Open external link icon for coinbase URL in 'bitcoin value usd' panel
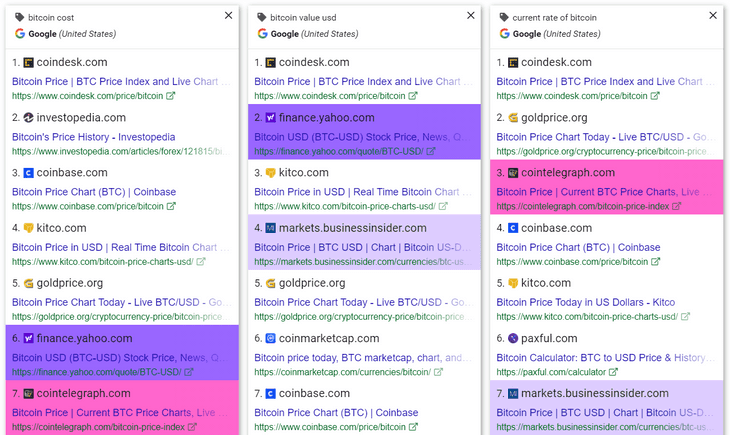Image resolution: width=730 pixels, height=435 pixels. pos(413,427)
